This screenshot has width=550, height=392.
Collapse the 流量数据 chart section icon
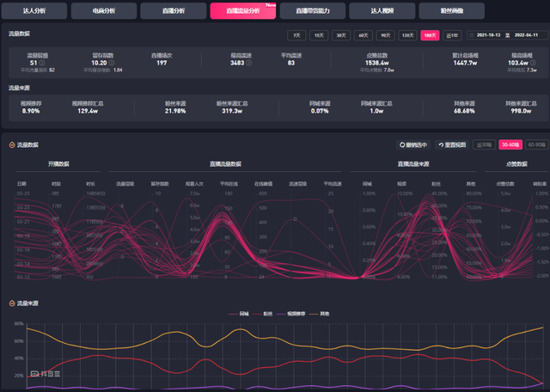(11, 145)
